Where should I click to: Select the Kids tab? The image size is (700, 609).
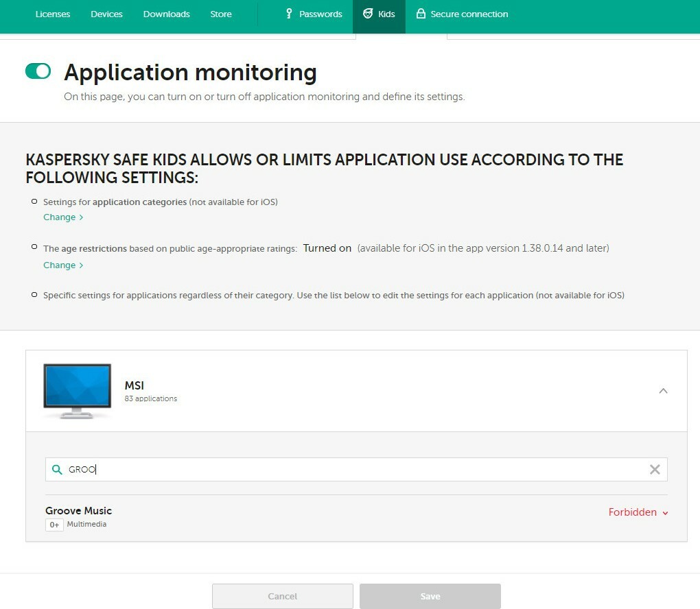[379, 16]
